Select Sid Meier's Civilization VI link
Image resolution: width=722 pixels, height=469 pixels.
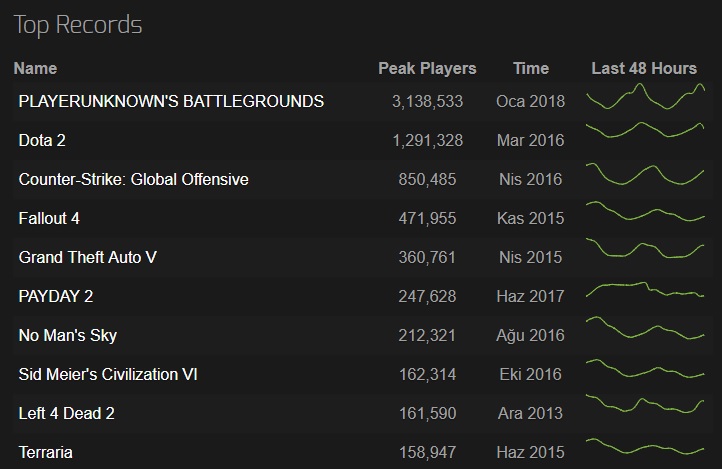[x=108, y=374]
